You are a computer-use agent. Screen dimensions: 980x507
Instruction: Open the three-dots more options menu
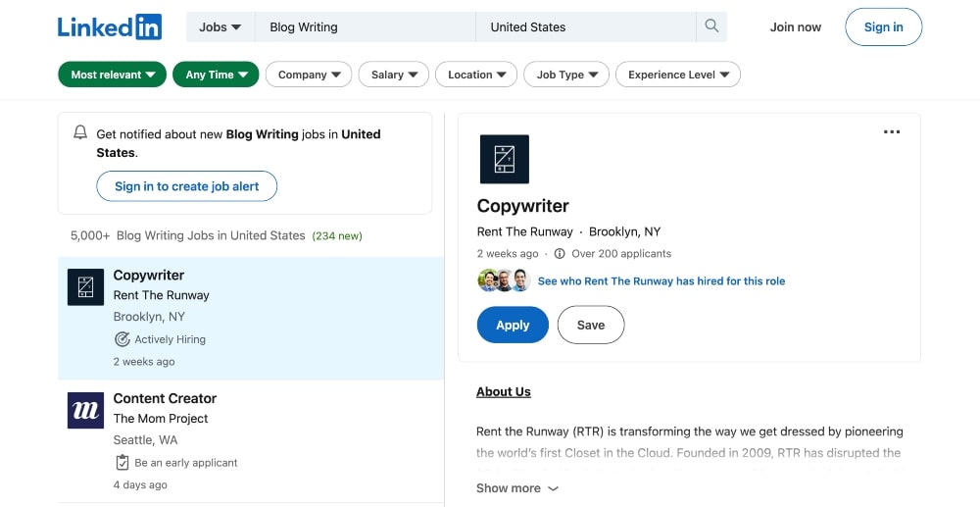[x=891, y=132]
